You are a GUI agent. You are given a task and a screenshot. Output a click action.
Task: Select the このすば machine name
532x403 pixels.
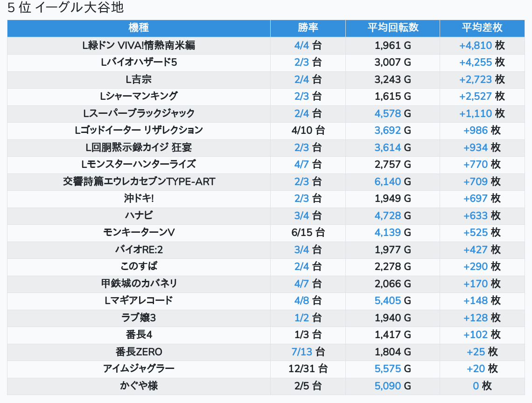click(139, 267)
